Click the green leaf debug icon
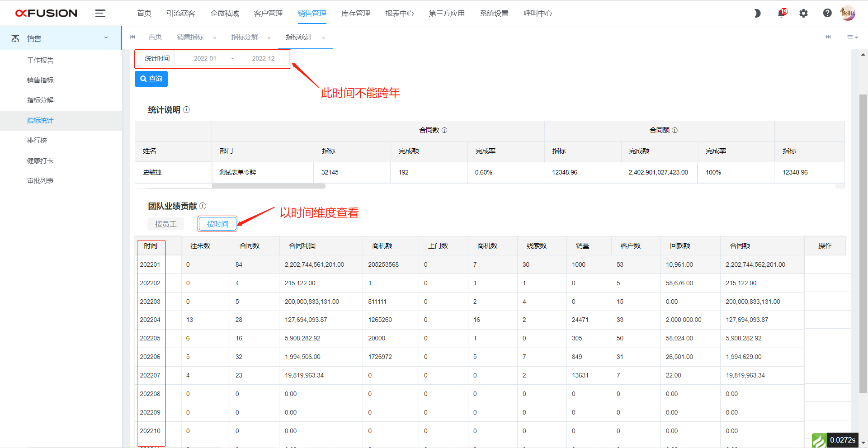868x448 pixels. (x=819, y=440)
